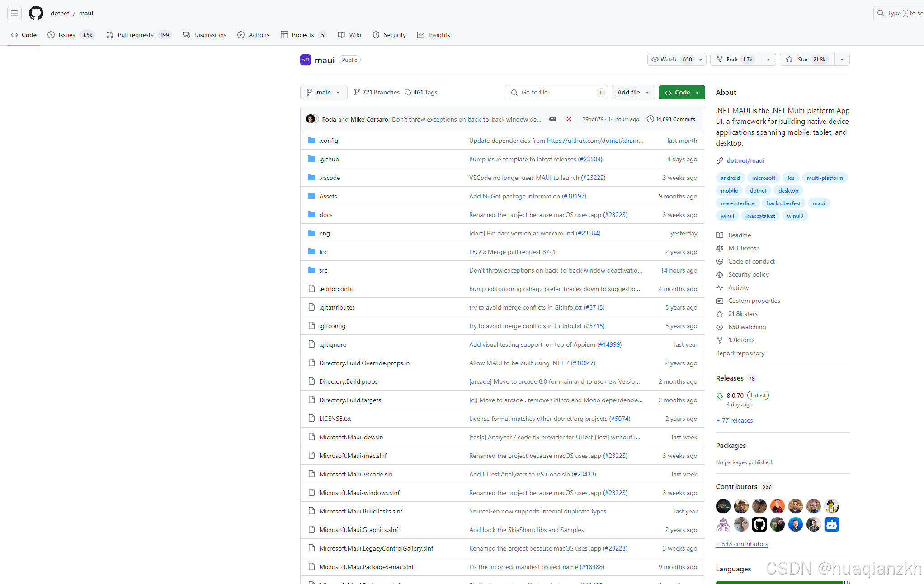Click the maccatalyst topic tag
The image size is (924, 584).
[x=760, y=216]
